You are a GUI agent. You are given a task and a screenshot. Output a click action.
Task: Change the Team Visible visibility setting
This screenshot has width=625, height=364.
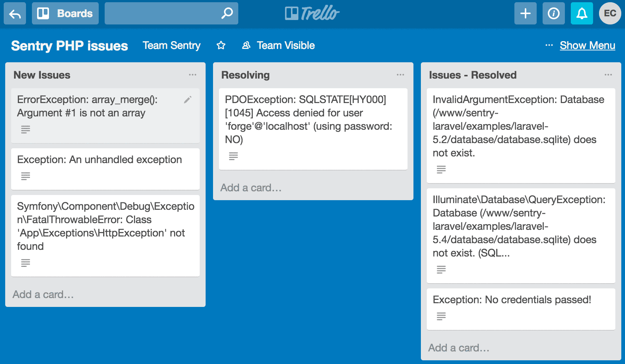[278, 46]
